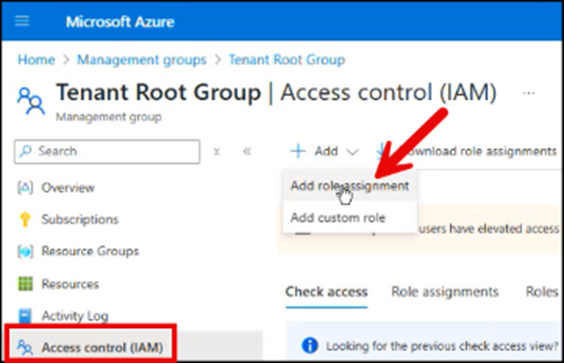Click in the sidebar Search field
The width and height of the screenshot is (564, 363).
point(107,151)
